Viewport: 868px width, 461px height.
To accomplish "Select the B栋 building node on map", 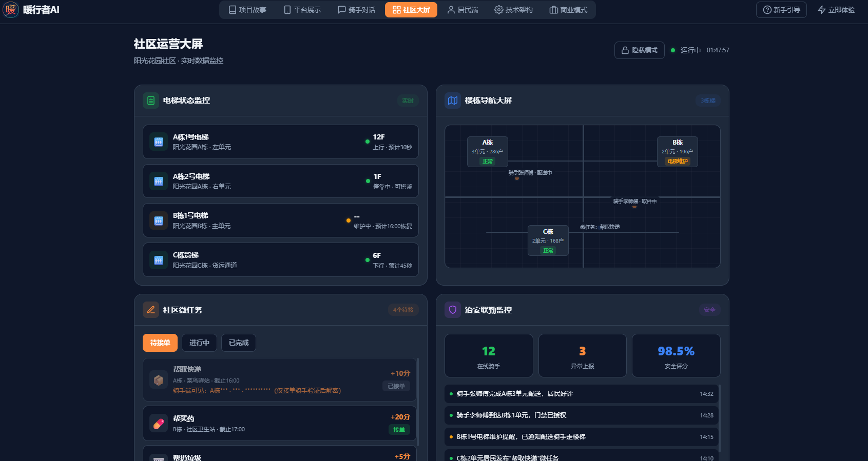I will pos(678,151).
